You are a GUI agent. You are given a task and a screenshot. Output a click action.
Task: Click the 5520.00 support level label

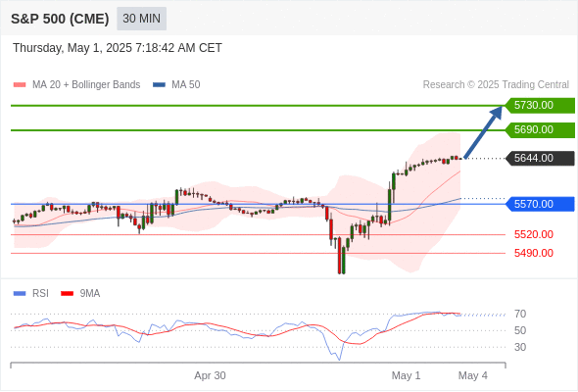pos(533,234)
